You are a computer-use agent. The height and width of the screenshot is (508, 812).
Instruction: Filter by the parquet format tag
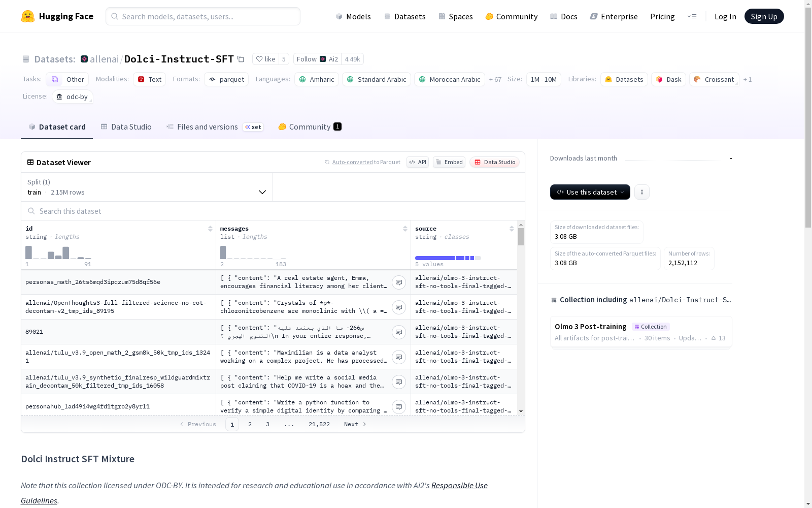(x=226, y=79)
